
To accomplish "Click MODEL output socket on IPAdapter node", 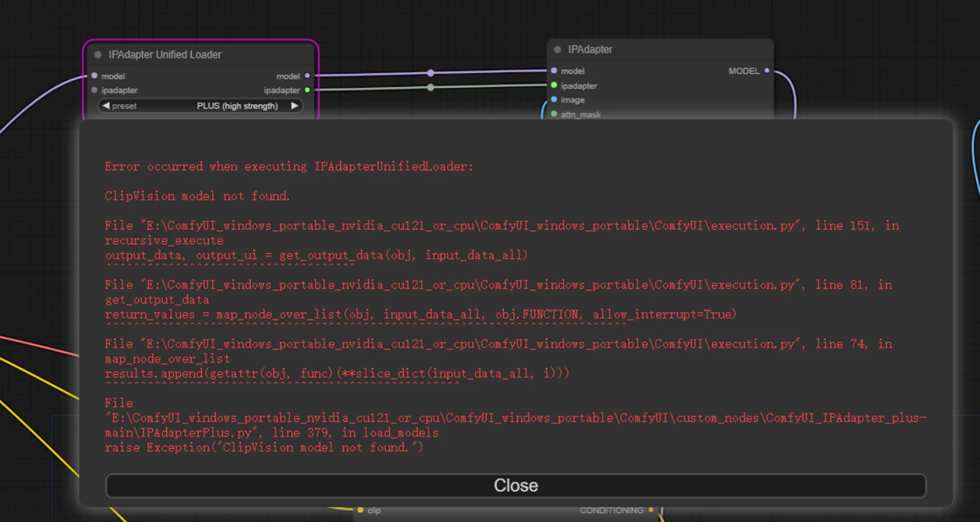I will (767, 71).
